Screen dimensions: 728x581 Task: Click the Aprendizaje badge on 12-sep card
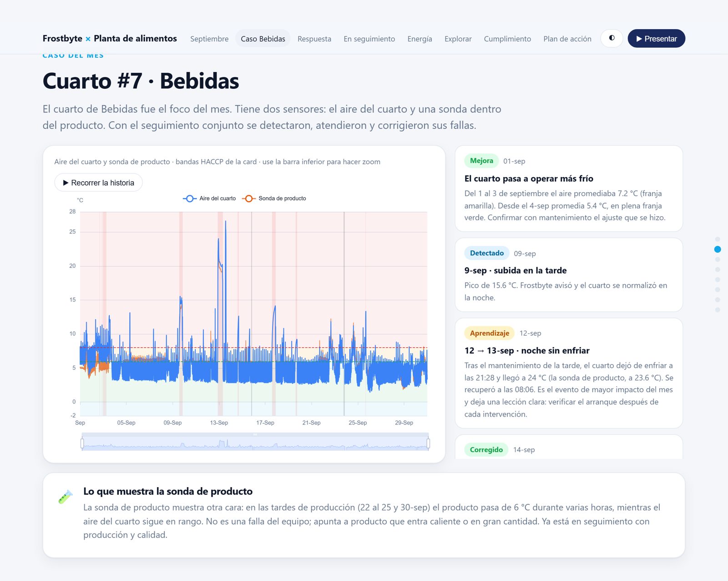(490, 333)
